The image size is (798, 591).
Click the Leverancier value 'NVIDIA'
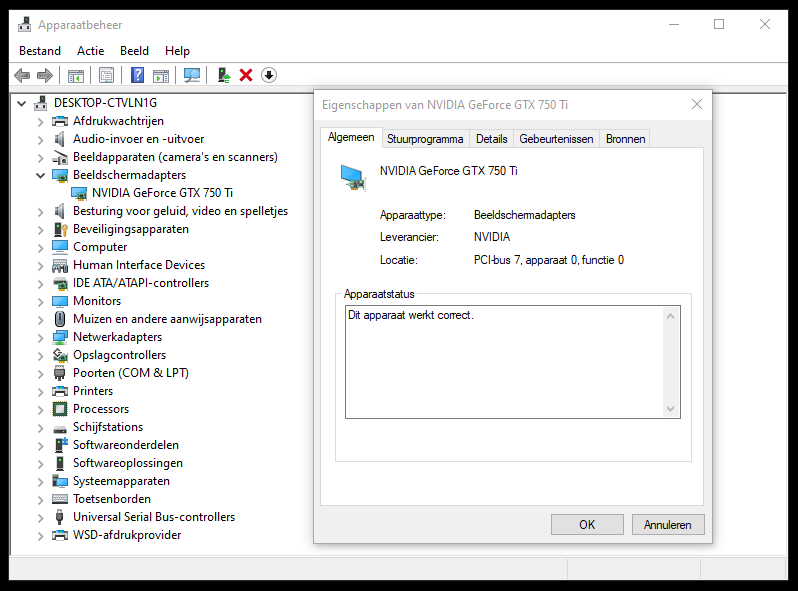click(492, 237)
